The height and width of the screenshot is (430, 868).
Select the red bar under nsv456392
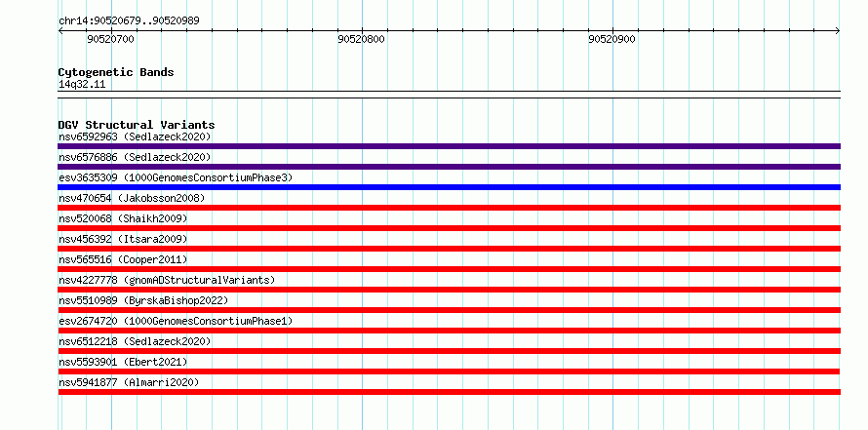(449, 249)
